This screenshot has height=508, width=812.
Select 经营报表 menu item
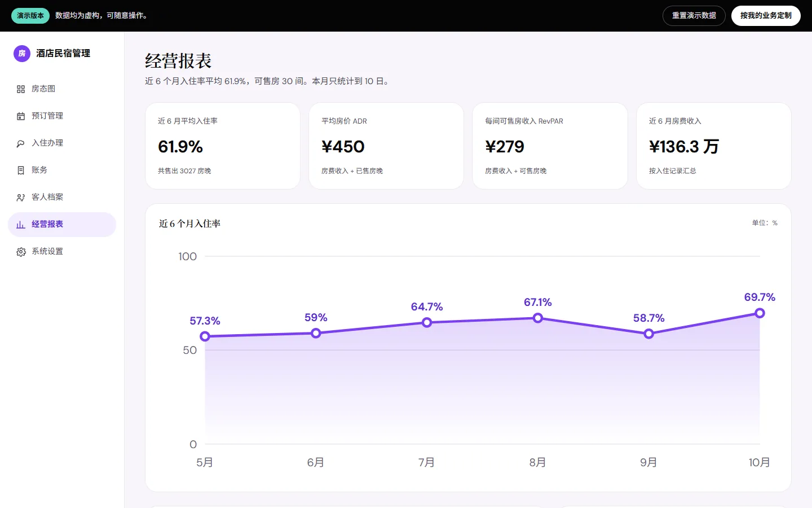coord(62,225)
